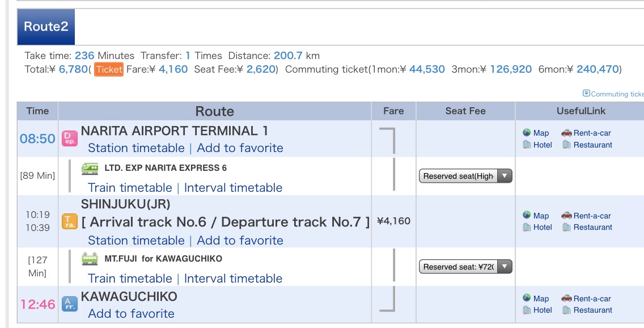Add Shinjuku(JR) to favorite

(x=240, y=241)
